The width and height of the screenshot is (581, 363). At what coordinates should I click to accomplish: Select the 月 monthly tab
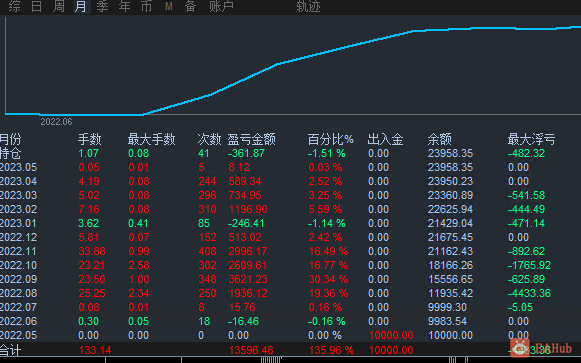[x=81, y=6]
